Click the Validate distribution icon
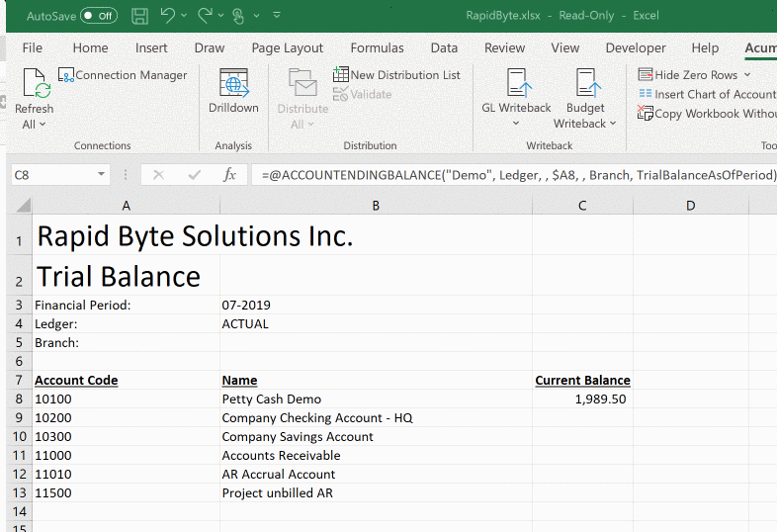Image resolution: width=777 pixels, height=532 pixels. click(340, 94)
